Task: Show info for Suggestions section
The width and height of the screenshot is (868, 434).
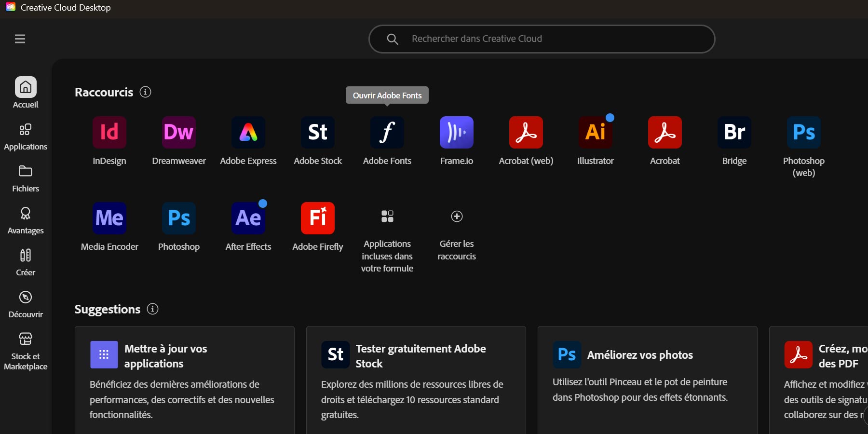Action: pyautogui.click(x=152, y=309)
